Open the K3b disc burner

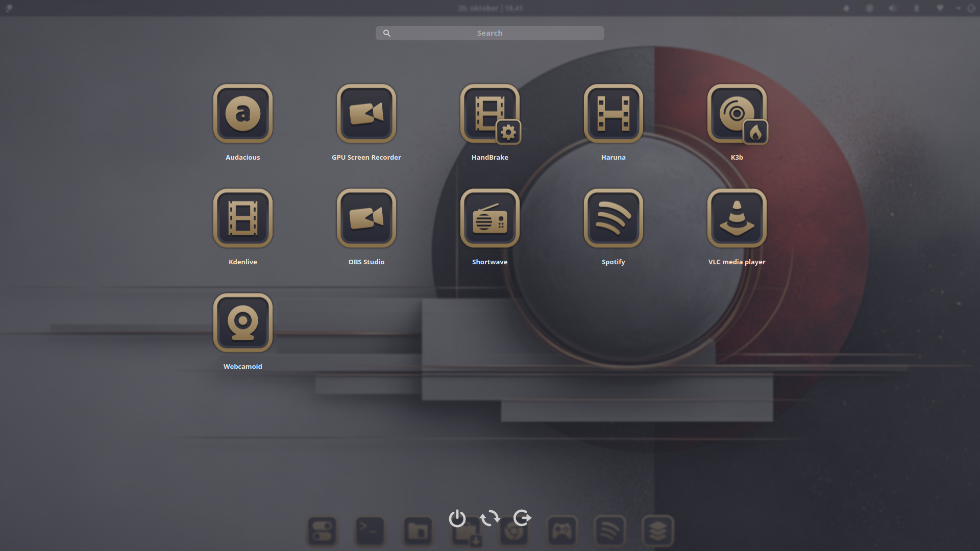[737, 113]
